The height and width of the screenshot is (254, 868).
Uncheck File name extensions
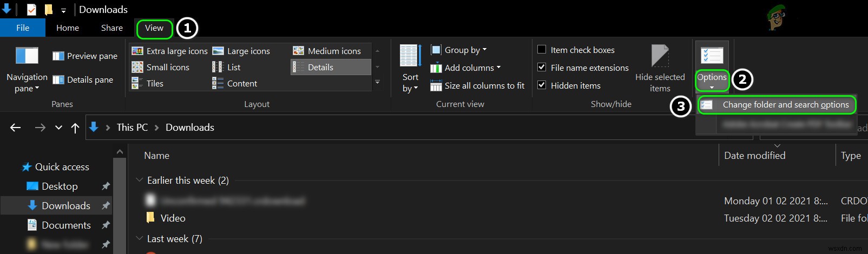(542, 68)
